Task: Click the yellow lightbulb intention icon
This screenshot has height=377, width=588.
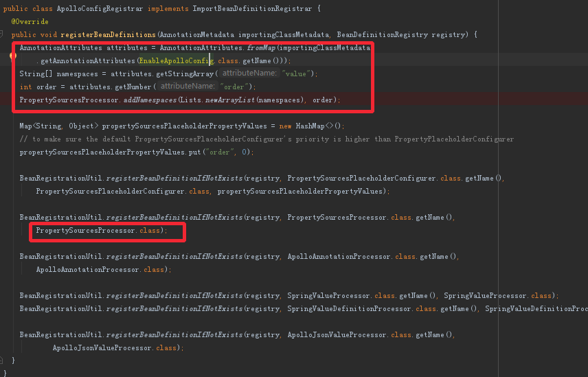Action: (13, 56)
